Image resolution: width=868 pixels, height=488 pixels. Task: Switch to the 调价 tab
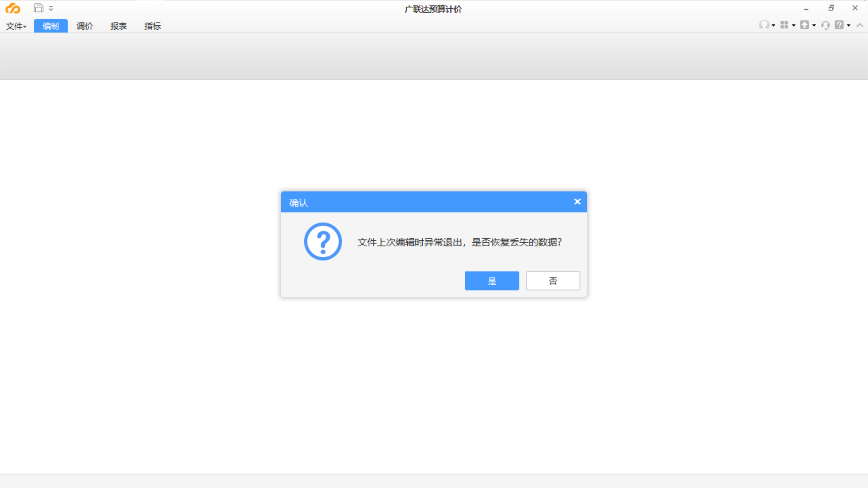(x=85, y=26)
